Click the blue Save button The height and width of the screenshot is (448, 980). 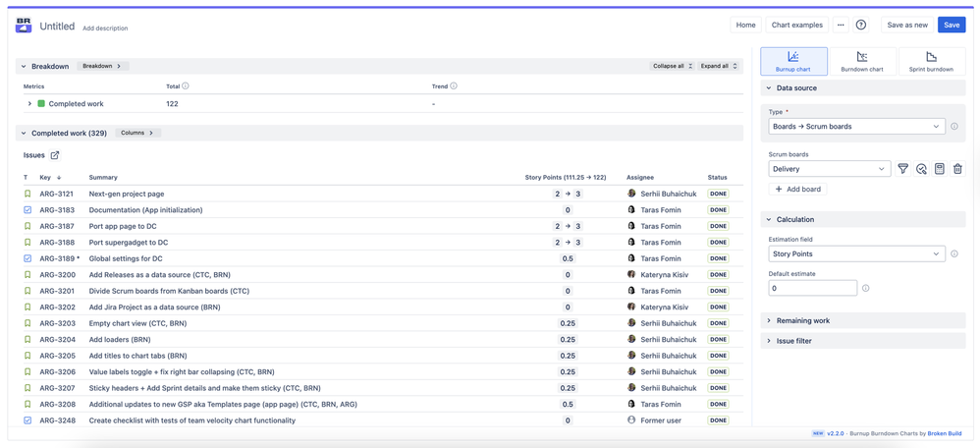pyautogui.click(x=952, y=25)
